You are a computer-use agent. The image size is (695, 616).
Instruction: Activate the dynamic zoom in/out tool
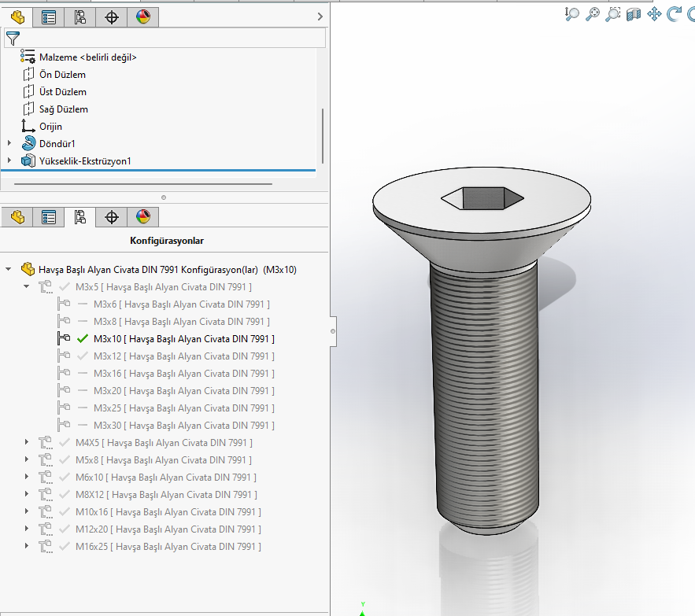(x=572, y=13)
